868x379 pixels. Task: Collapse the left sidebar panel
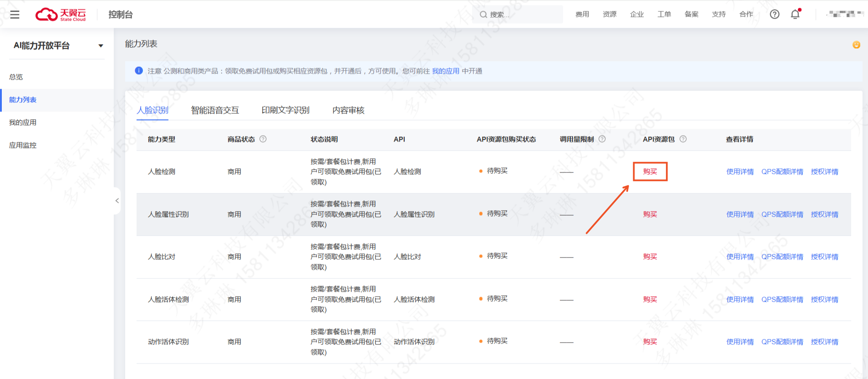tap(117, 201)
